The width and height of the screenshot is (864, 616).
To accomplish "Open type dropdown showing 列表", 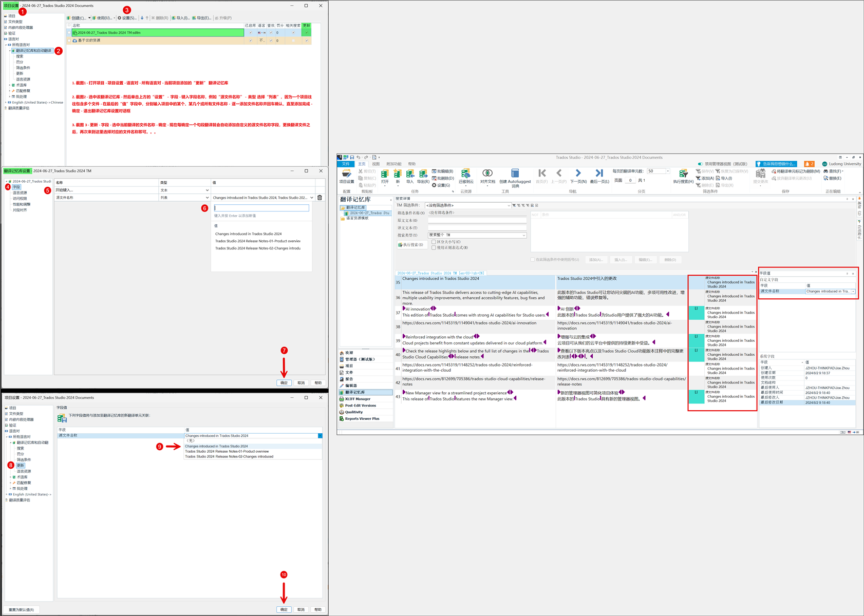I will (207, 198).
